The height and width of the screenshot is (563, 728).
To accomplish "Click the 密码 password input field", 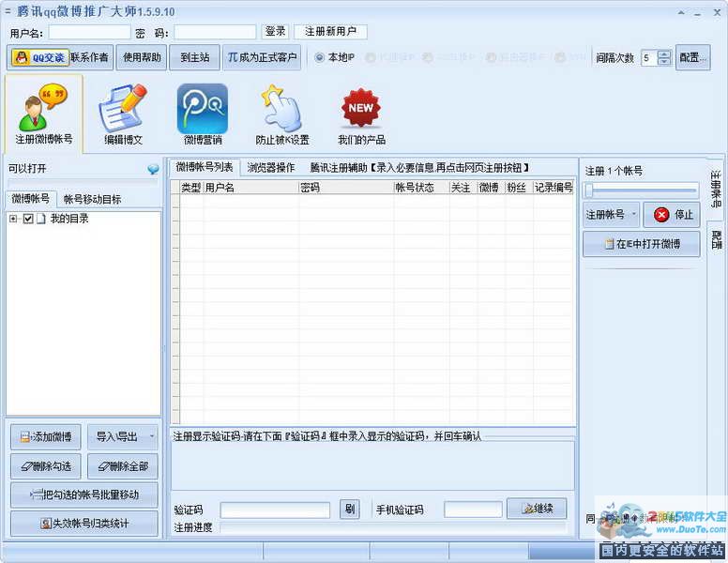I will pos(215,32).
